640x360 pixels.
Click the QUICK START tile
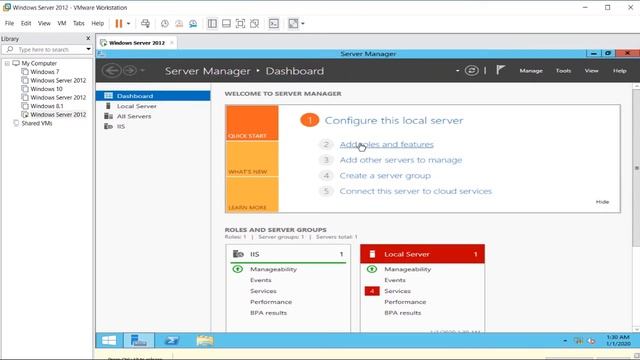tap(252, 123)
